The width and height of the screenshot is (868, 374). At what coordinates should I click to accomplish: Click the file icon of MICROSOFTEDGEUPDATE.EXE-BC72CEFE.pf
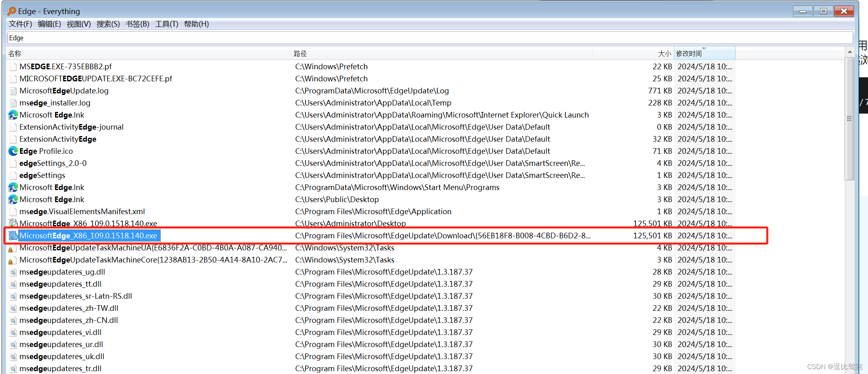(x=13, y=79)
